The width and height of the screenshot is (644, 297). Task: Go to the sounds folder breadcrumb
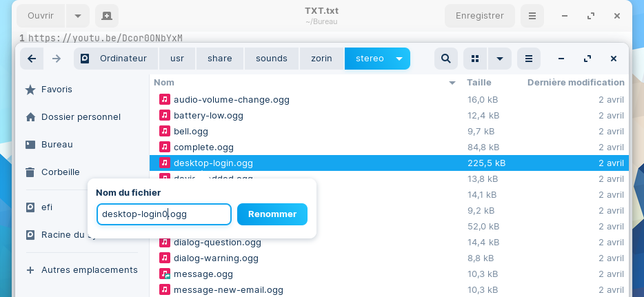271,59
